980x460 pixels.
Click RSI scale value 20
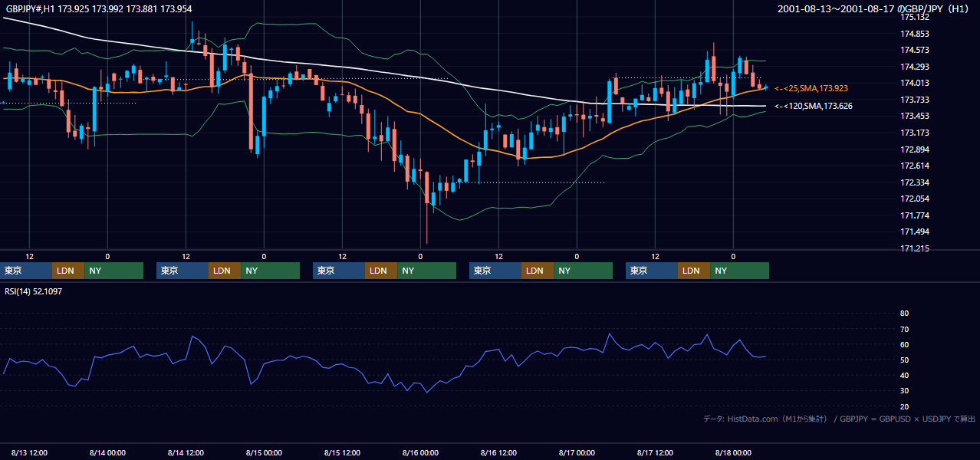click(904, 406)
